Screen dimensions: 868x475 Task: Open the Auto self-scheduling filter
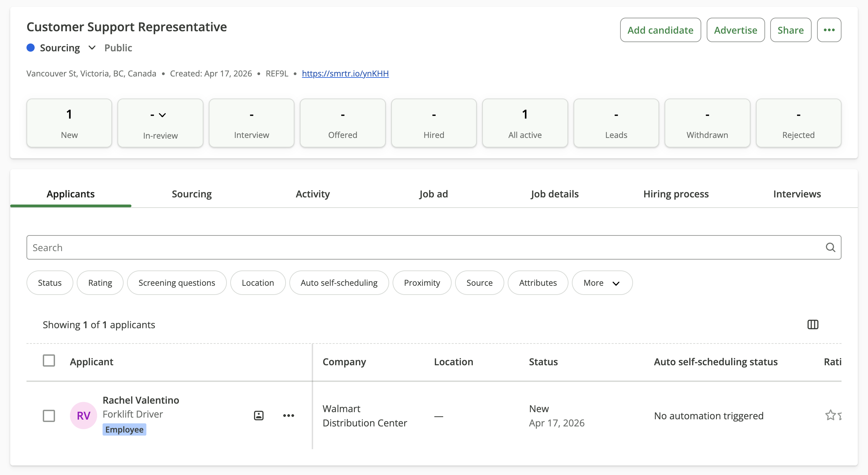339,283
